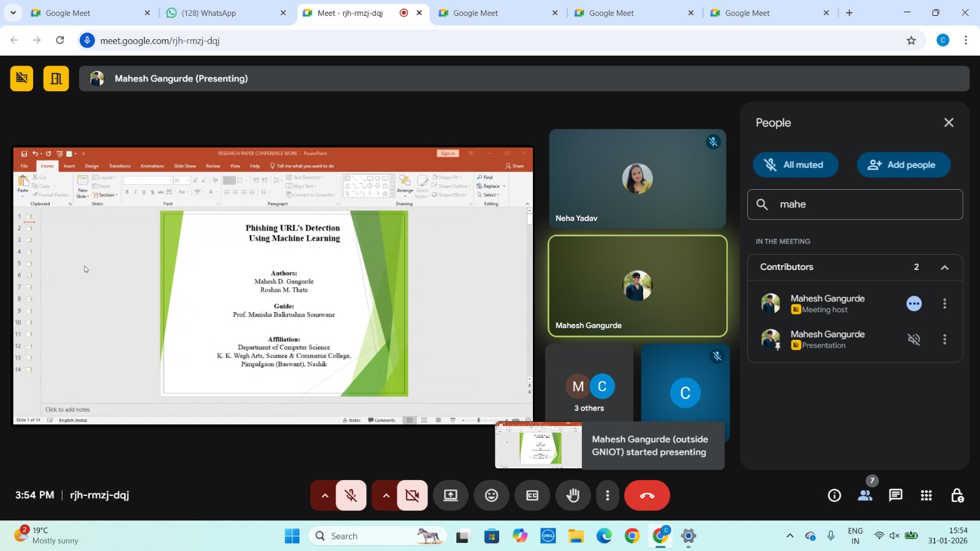Turn on captions button

pos(532,495)
